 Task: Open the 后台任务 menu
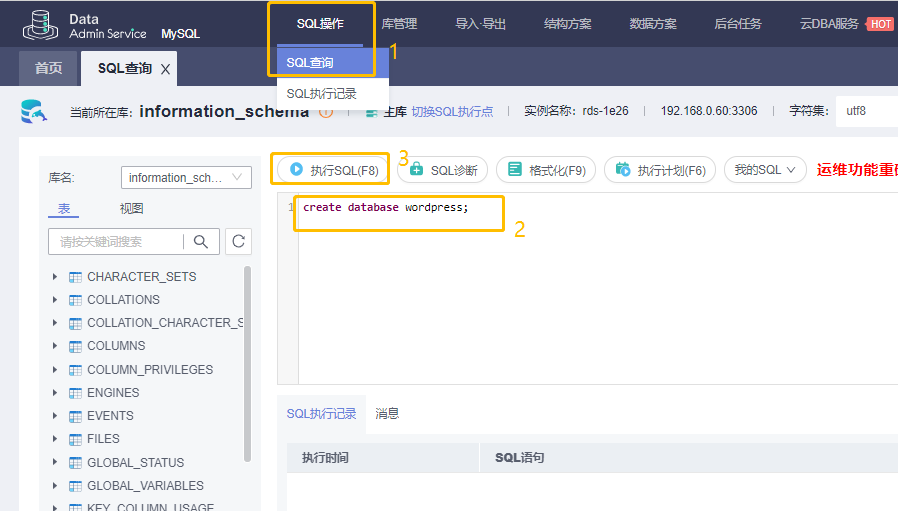pos(738,23)
